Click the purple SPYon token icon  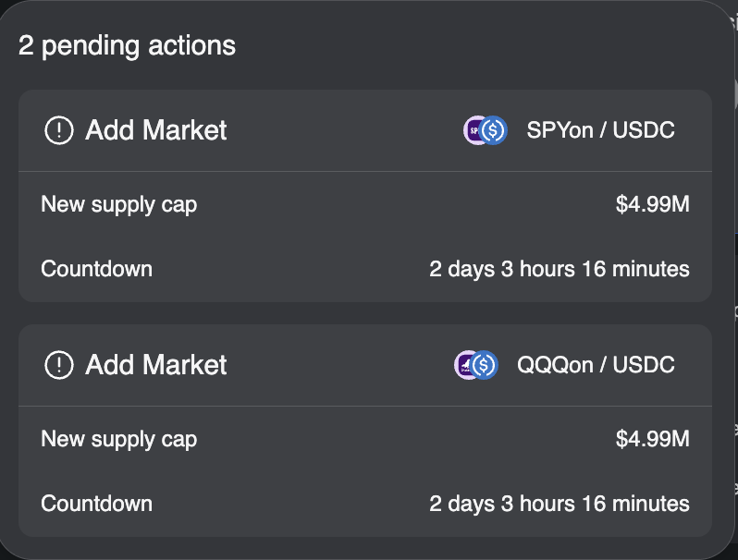tap(474, 130)
